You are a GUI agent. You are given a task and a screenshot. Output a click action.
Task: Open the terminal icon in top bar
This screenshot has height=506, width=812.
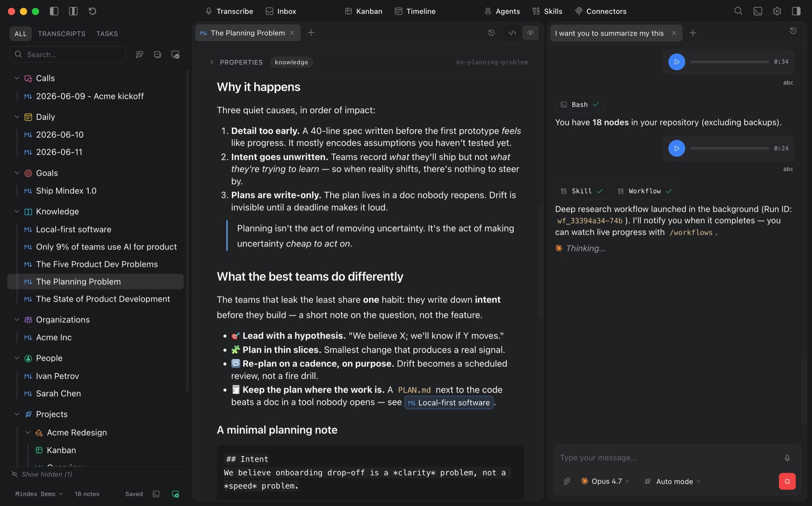click(x=757, y=11)
